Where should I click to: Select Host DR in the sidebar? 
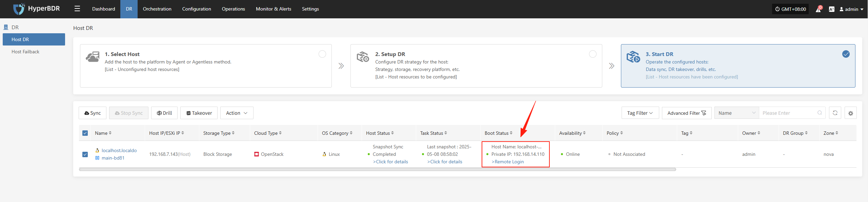[34, 39]
